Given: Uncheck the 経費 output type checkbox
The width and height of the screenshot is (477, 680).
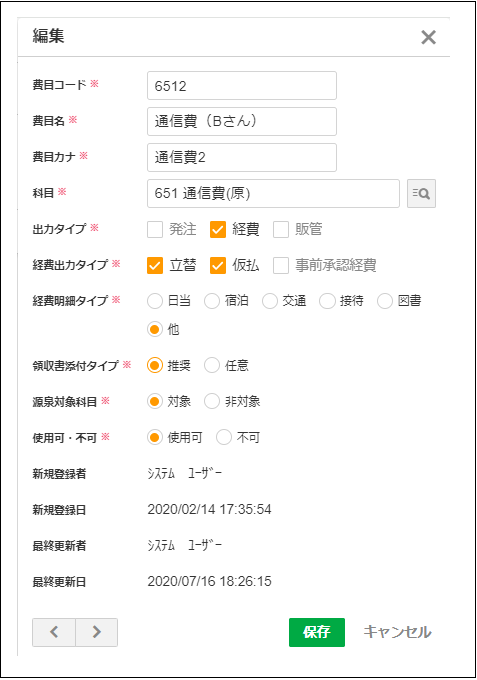Looking at the screenshot, I should 218,229.
